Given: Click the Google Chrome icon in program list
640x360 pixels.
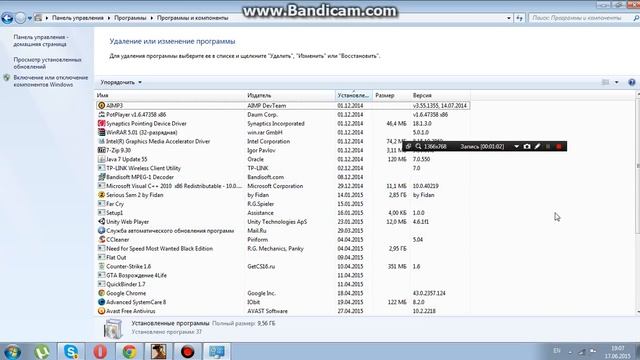Looking at the screenshot, I should [x=101, y=293].
